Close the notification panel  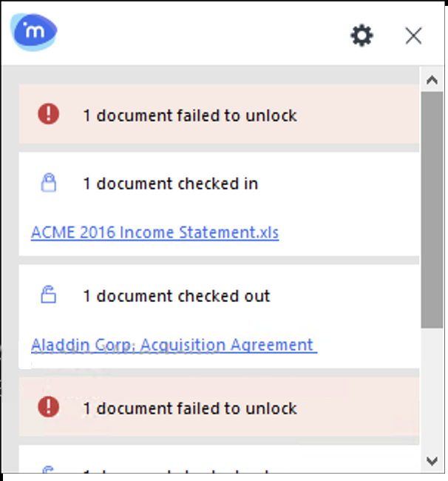tap(413, 35)
